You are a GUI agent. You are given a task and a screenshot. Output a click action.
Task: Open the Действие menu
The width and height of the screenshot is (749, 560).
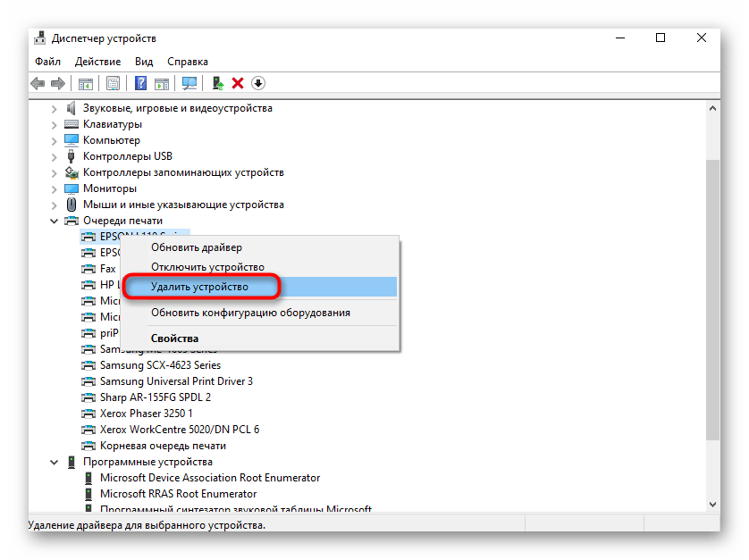97,62
